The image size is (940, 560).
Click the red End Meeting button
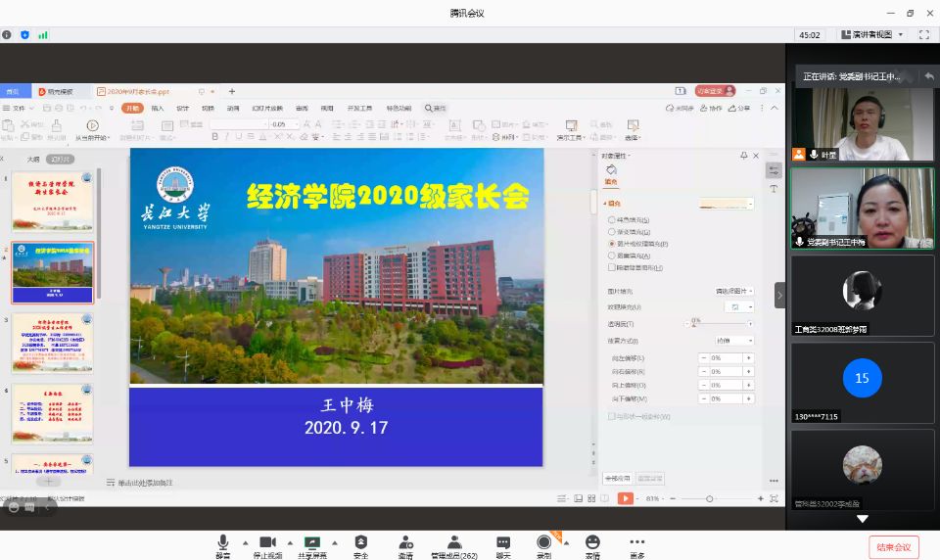[893, 547]
